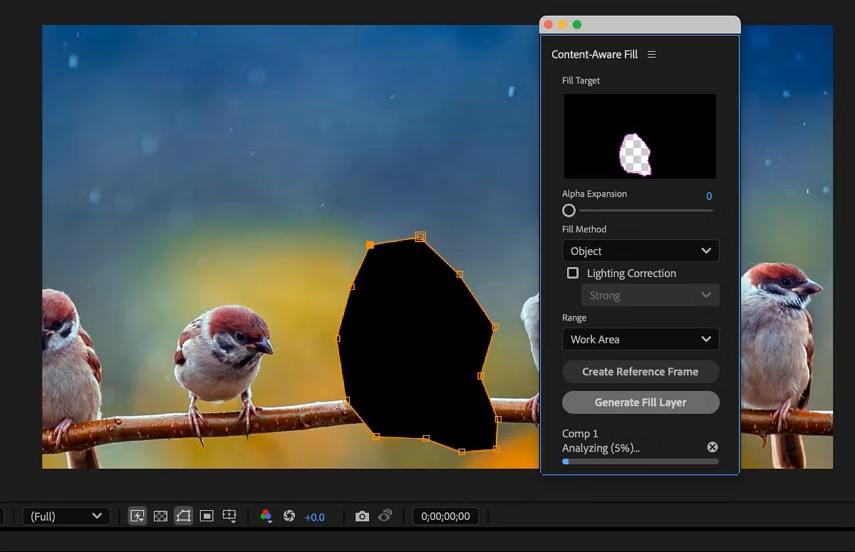Click the top mask vertex with double square
Image resolution: width=855 pixels, height=552 pixels.
[x=420, y=236]
